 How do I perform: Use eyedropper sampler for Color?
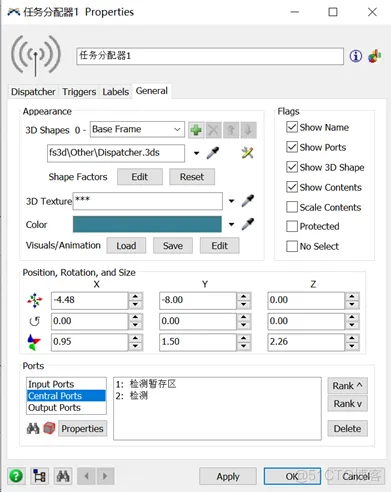248,224
